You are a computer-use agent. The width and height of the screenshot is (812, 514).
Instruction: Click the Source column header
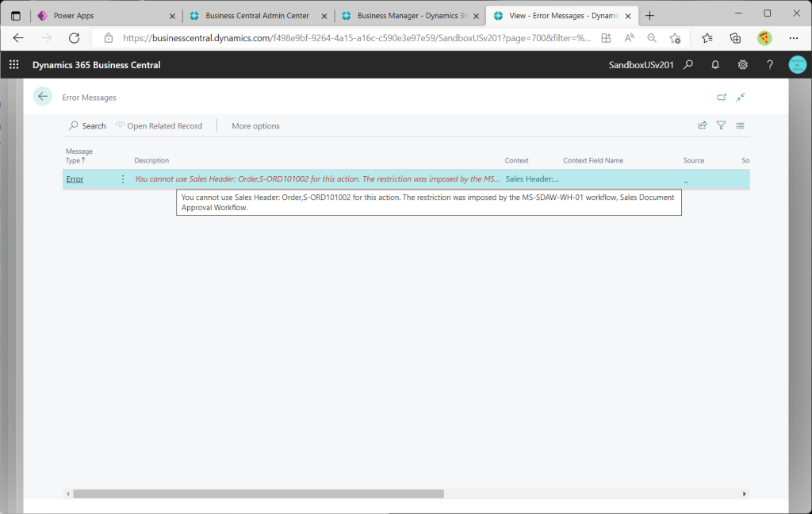click(x=693, y=160)
